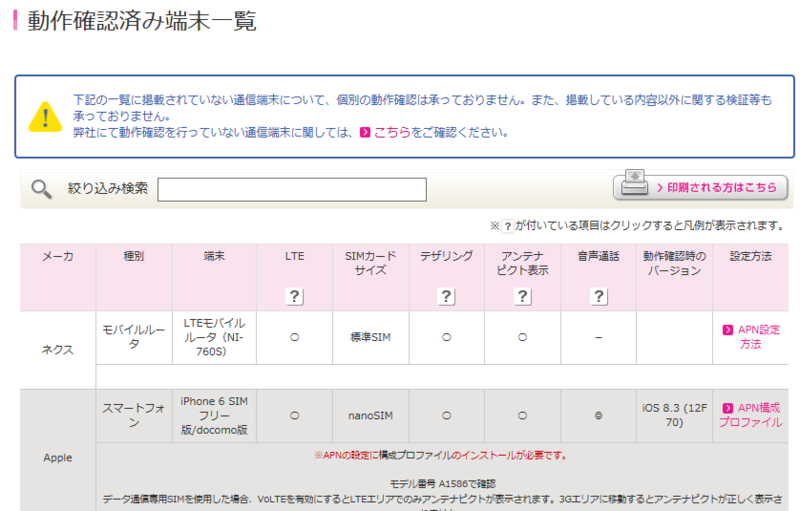Click the 音声通話 dash in NI-760S row
This screenshot has width=800, height=511.
(598, 337)
